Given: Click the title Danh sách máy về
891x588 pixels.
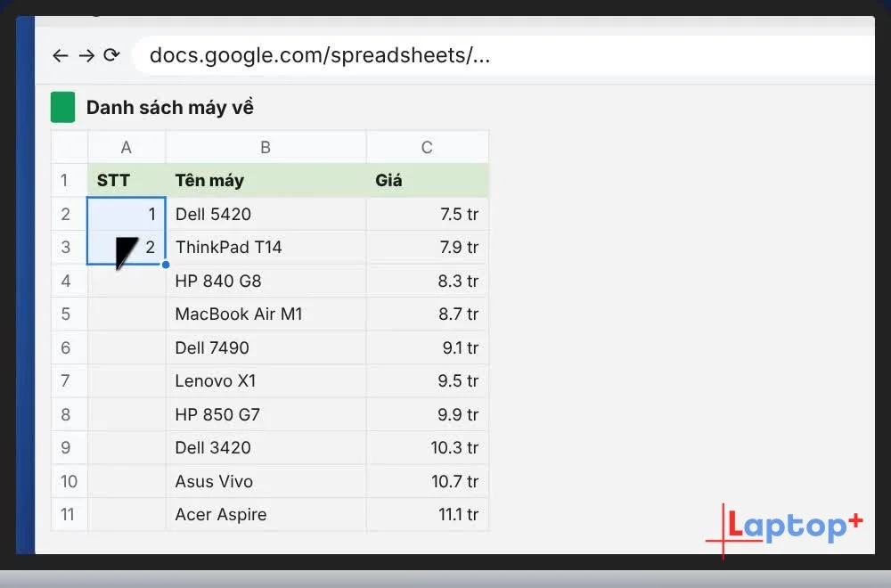Looking at the screenshot, I should coord(170,108).
